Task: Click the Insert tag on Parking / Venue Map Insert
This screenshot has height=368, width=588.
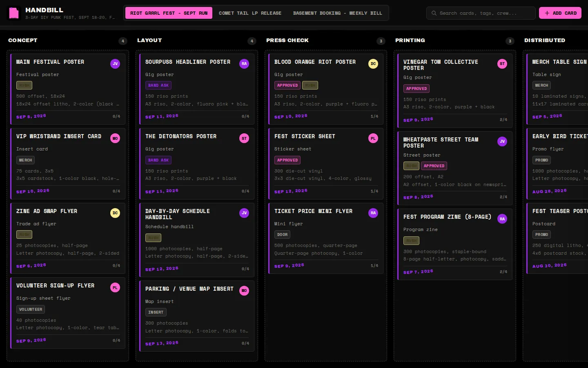Action: click(x=156, y=312)
